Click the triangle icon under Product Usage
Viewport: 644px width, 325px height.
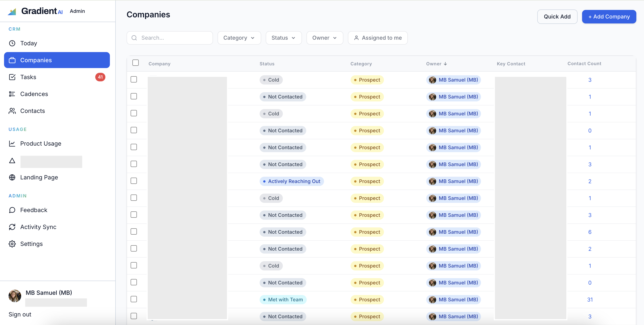click(12, 161)
